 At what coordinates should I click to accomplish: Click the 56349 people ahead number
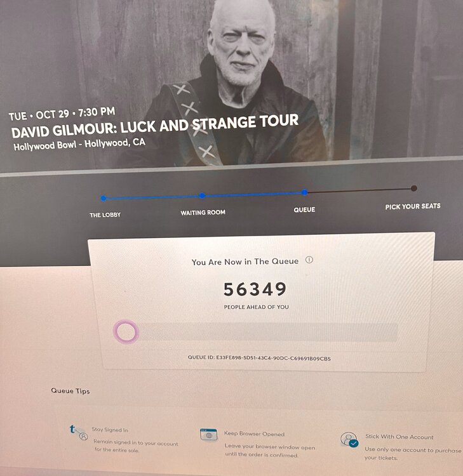(x=255, y=289)
